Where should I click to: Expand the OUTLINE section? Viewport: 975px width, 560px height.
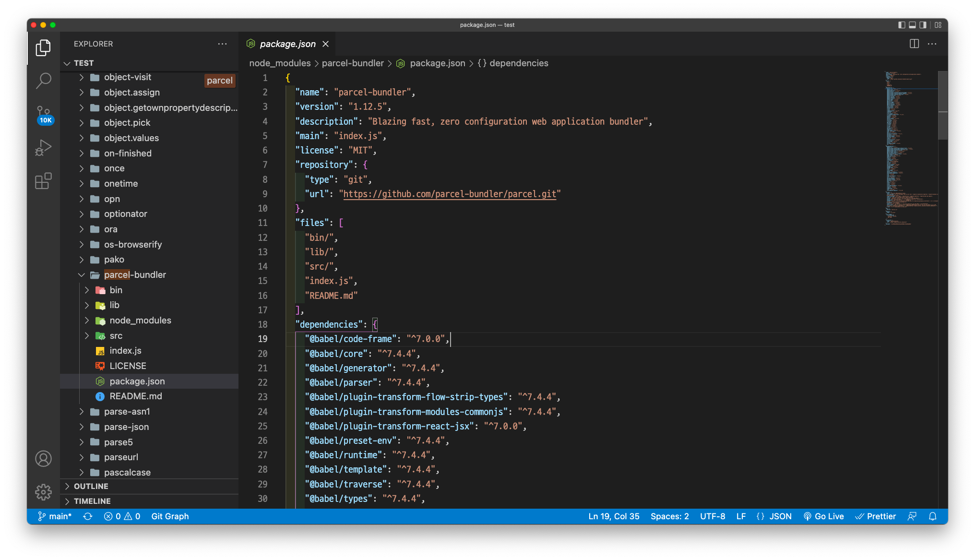tap(91, 486)
